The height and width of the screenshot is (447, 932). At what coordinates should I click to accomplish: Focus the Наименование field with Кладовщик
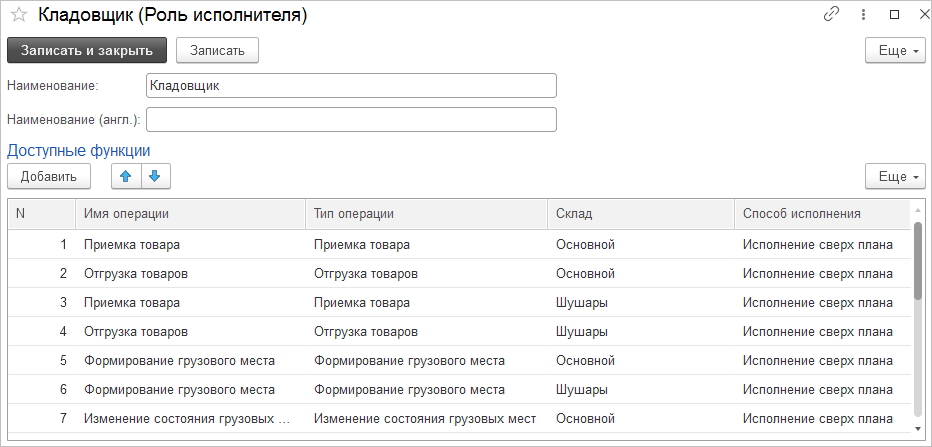point(351,86)
